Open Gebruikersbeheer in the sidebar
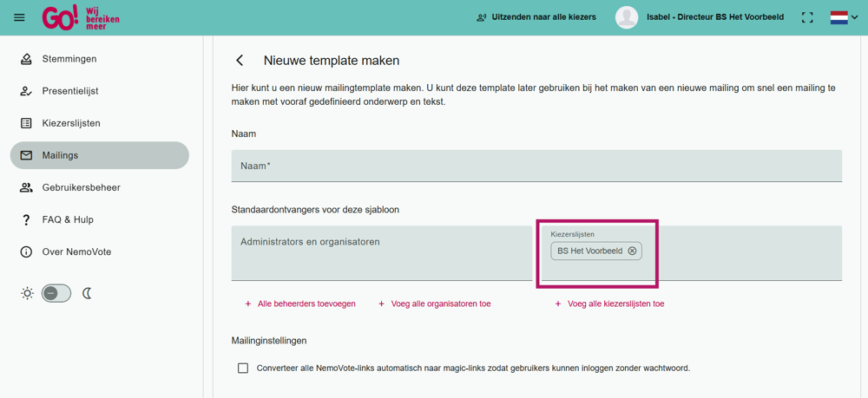 [81, 187]
